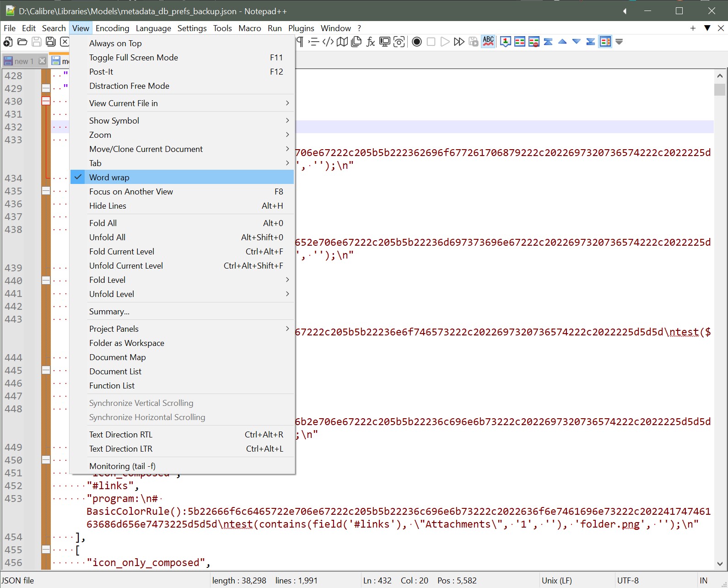Image resolution: width=728 pixels, height=588 pixels.
Task: Collapse the fold marker on line 429
Action: pos(46,88)
